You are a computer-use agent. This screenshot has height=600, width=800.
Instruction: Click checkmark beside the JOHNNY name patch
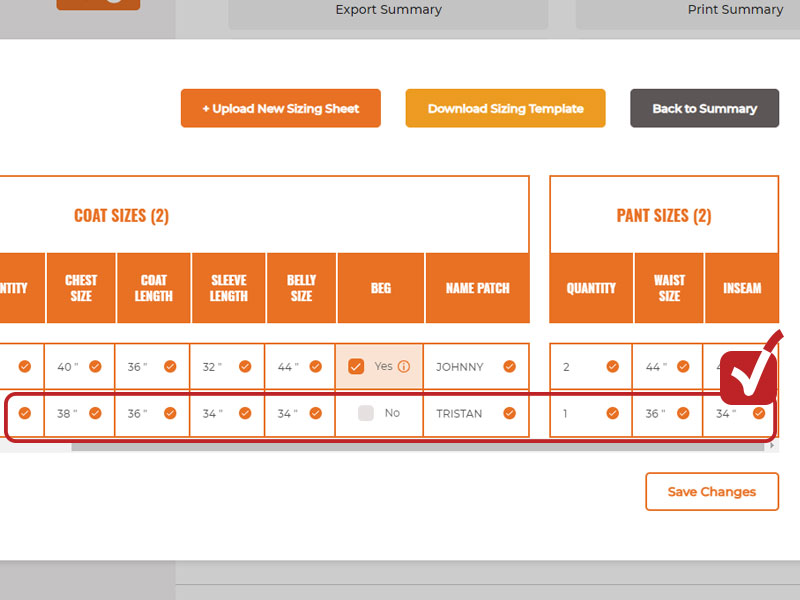(x=511, y=367)
